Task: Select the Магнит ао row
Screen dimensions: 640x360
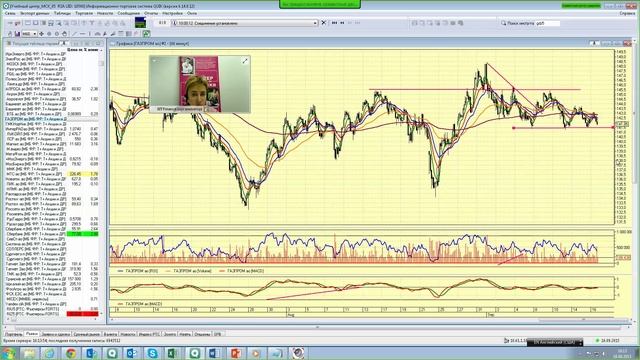Action: point(51,144)
